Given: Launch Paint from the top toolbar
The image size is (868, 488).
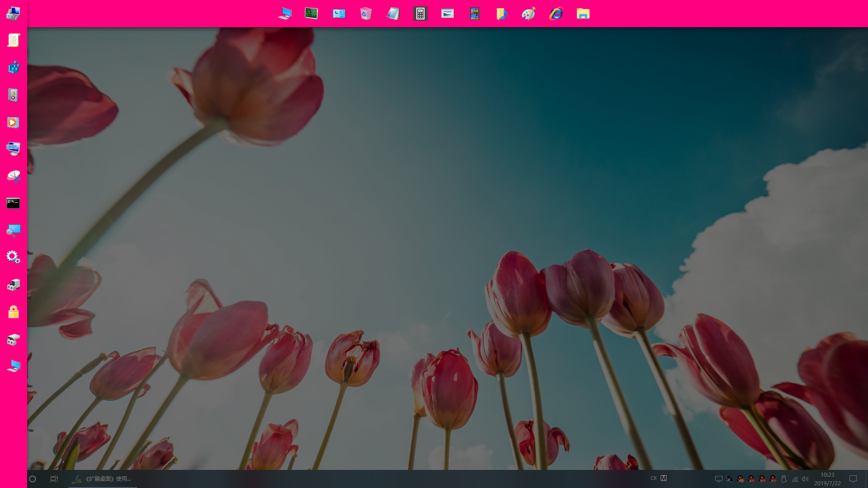Looking at the screenshot, I should 528,14.
